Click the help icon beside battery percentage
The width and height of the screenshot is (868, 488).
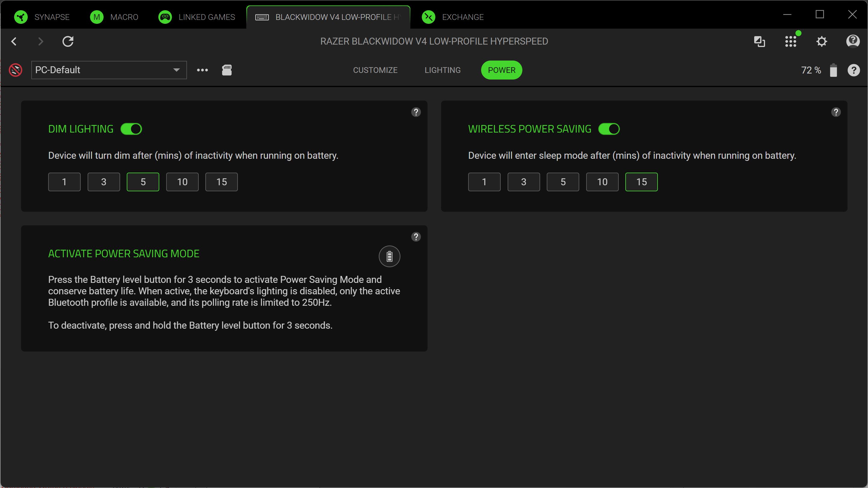click(x=854, y=70)
